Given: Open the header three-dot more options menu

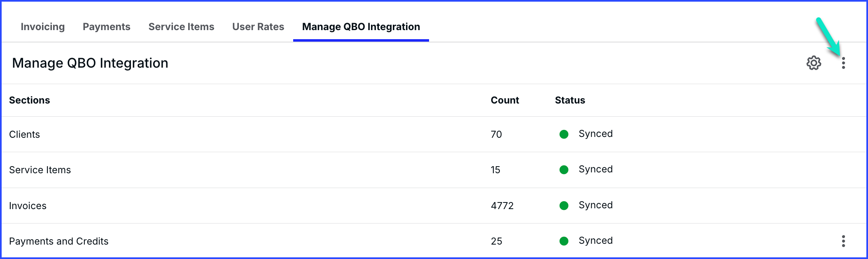Looking at the screenshot, I should pos(843,63).
